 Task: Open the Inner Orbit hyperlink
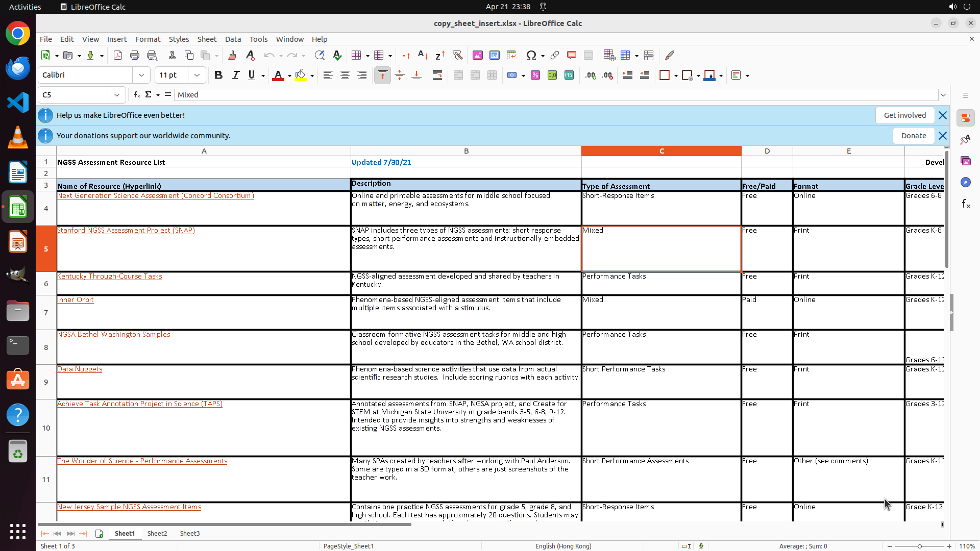click(76, 300)
